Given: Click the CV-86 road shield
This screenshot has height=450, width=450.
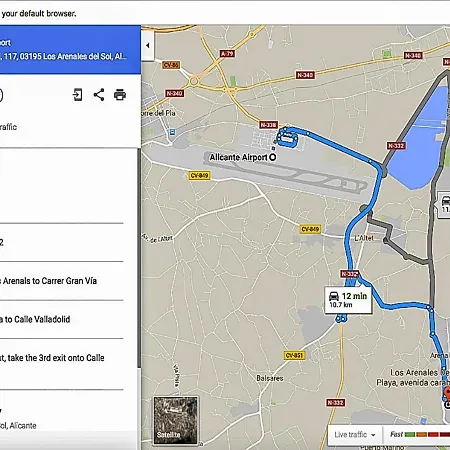Looking at the screenshot, I should 172,65.
